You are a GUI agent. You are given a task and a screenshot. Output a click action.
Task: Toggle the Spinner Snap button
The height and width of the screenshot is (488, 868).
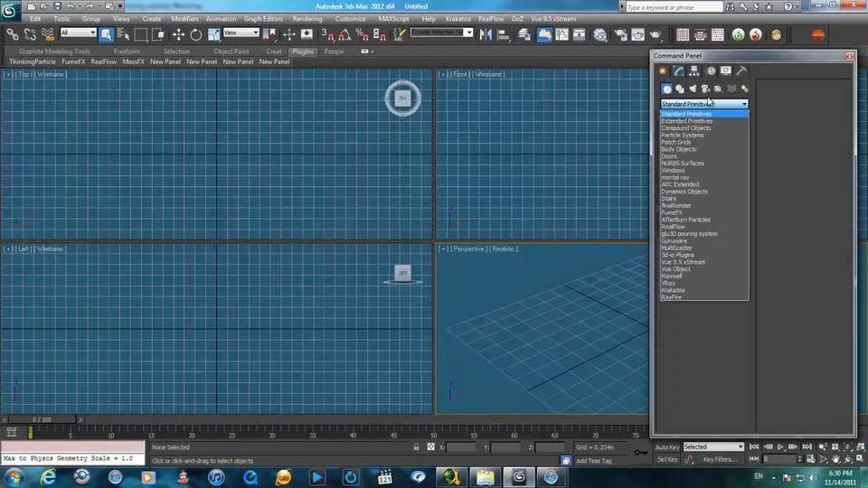click(x=379, y=35)
